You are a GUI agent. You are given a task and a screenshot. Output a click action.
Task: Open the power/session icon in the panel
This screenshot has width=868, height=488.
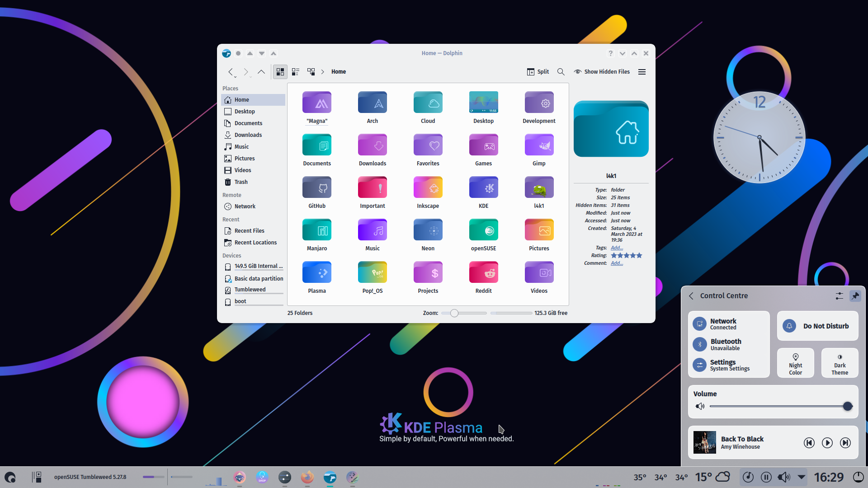click(858, 477)
